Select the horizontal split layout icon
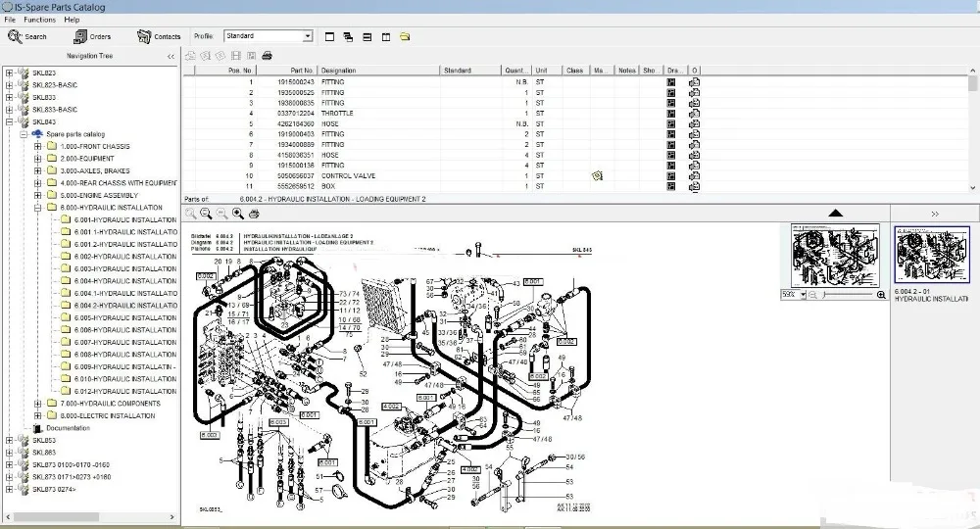The height and width of the screenshot is (529, 980). (367, 37)
